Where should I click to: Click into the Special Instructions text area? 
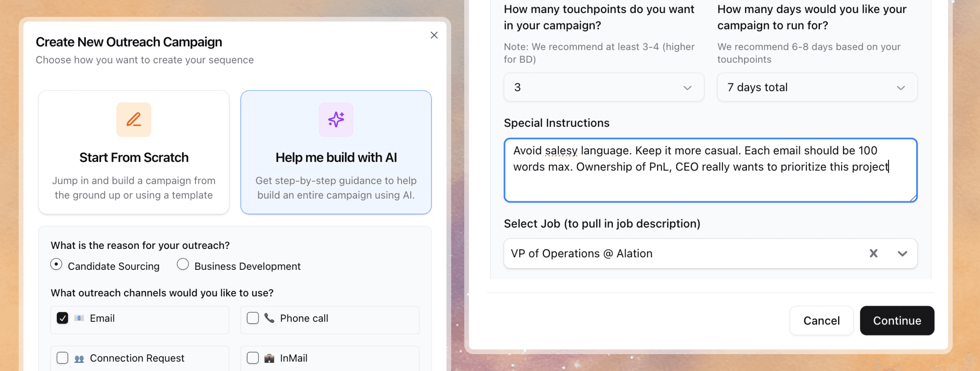point(710,170)
